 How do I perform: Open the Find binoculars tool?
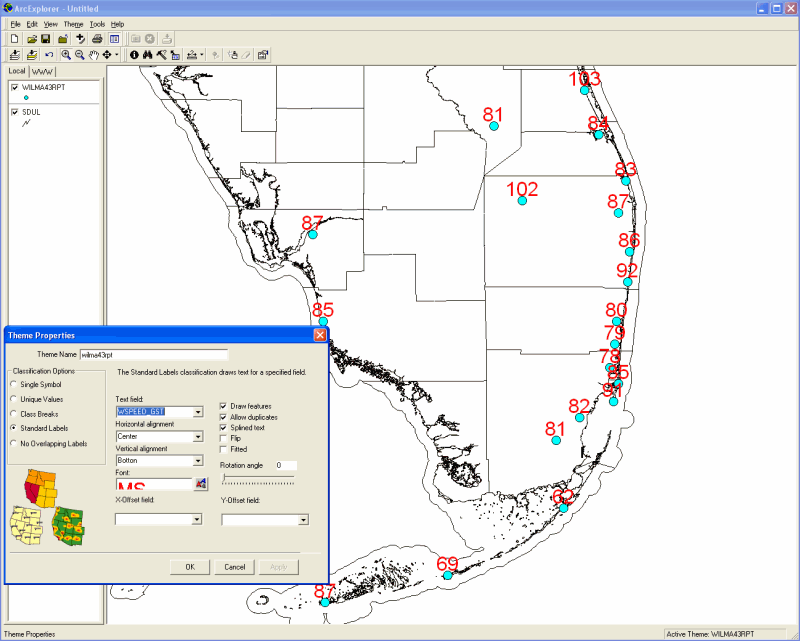point(147,54)
